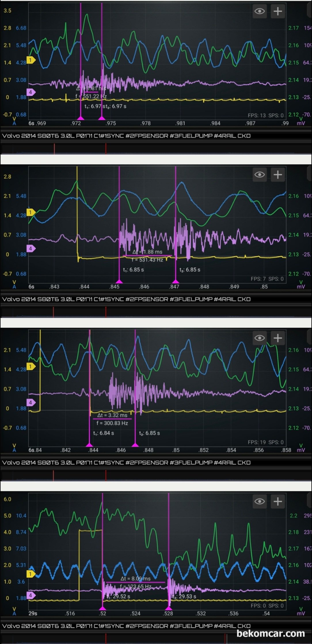
Task: Click plus icon in first scope panel
Action: 278,11
